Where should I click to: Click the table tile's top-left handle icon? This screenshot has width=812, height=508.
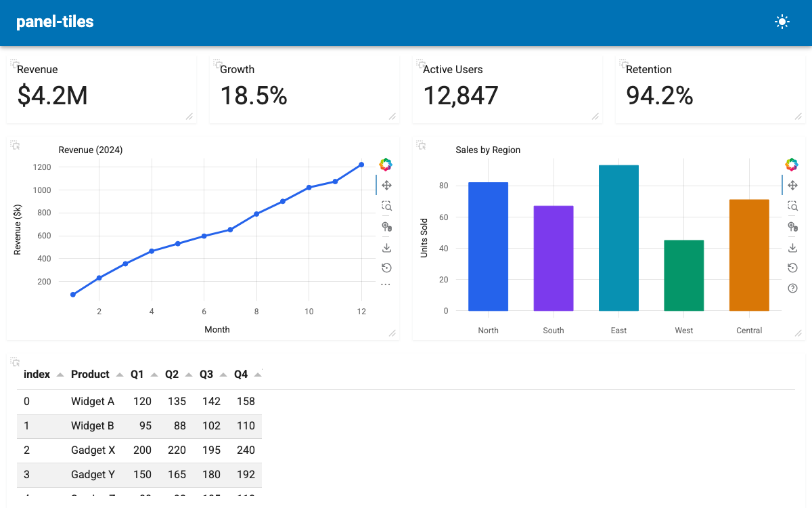coord(15,362)
